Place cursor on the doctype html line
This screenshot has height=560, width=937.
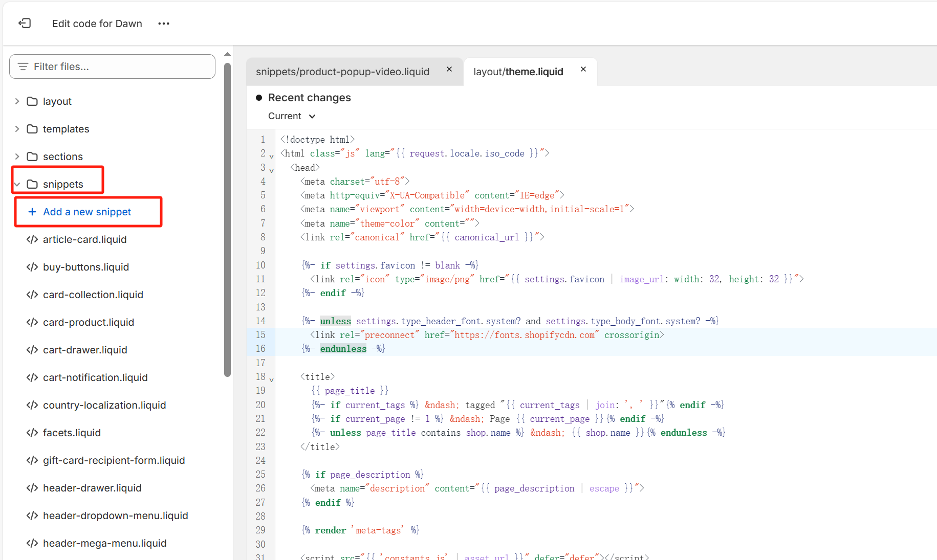317,140
